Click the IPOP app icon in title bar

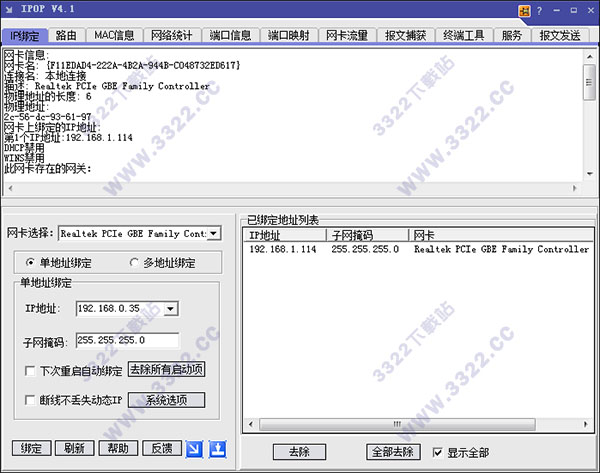[x=9, y=9]
